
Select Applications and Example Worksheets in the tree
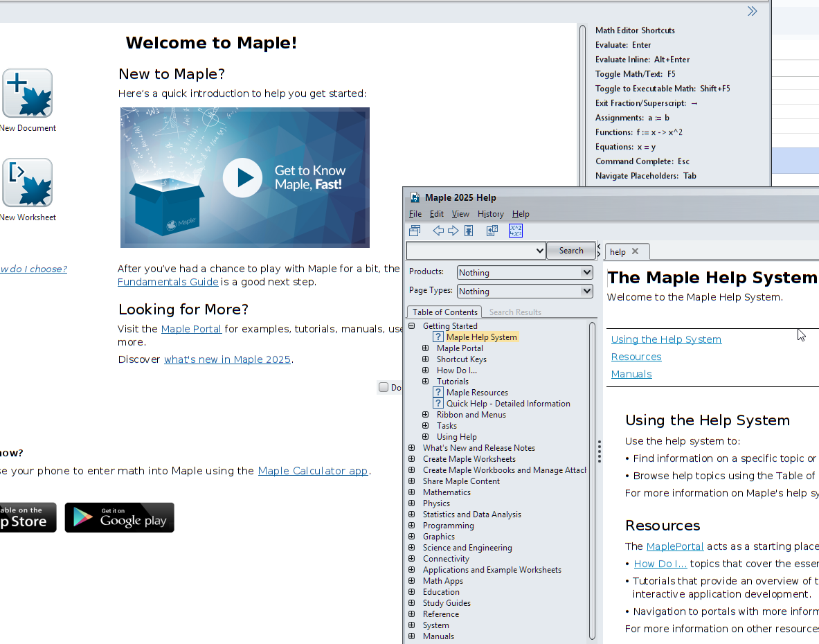pyautogui.click(x=492, y=569)
